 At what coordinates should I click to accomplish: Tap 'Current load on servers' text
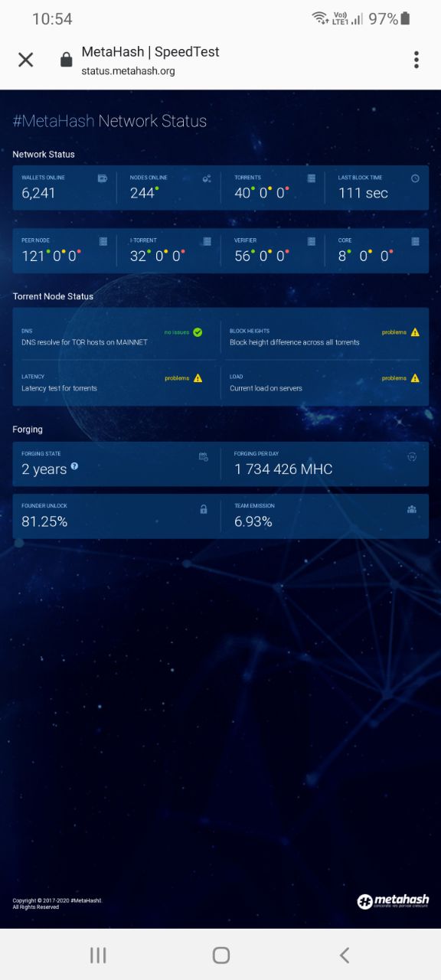click(x=266, y=388)
